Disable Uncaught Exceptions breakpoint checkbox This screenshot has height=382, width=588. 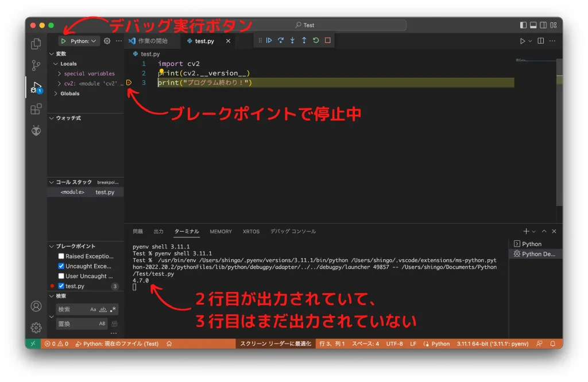click(x=61, y=266)
